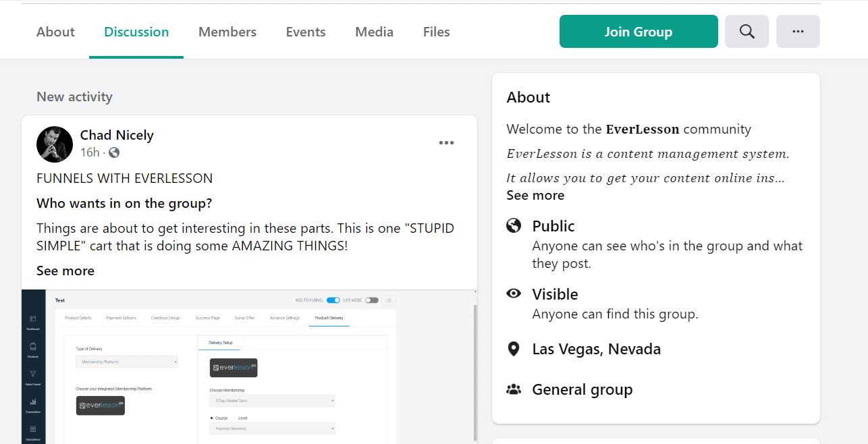Image resolution: width=868 pixels, height=444 pixels.
Task: Click Checkout Design tab in the post screenshot
Action: (x=165, y=318)
